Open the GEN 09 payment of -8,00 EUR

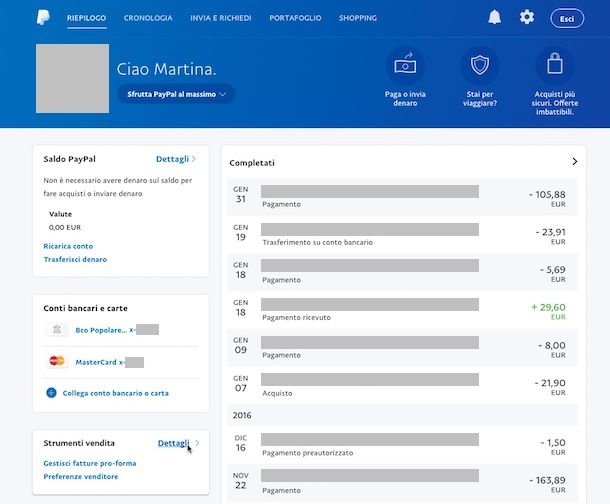click(x=402, y=348)
